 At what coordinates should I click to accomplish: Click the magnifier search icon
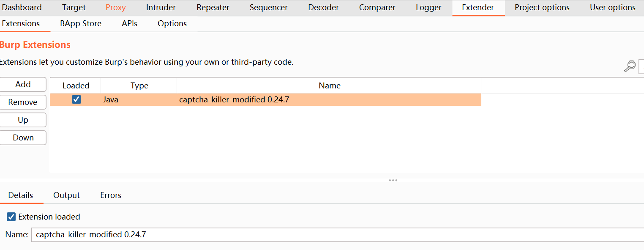click(630, 66)
